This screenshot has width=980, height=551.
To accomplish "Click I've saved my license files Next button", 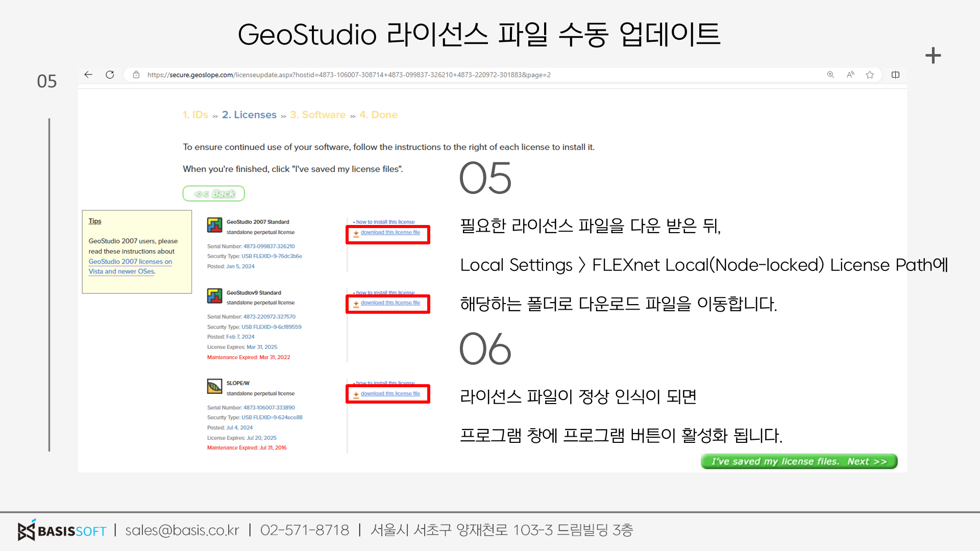I will 799,461.
